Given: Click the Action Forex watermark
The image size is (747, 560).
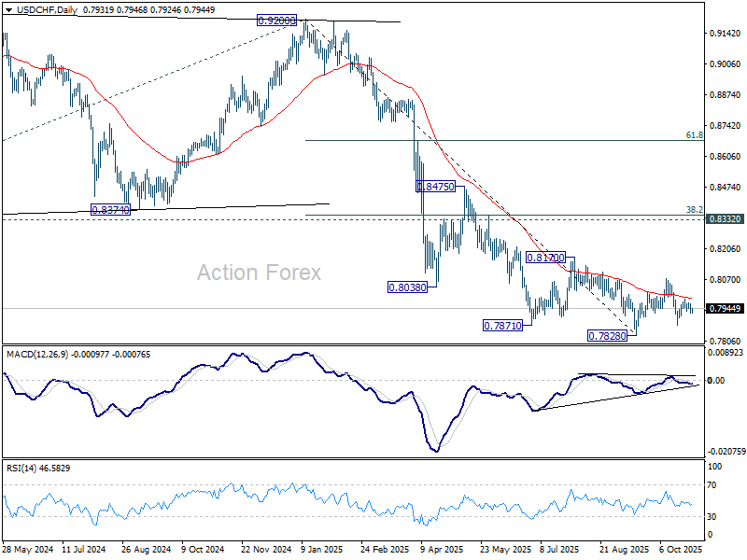Looking at the screenshot, I should click(x=260, y=273).
